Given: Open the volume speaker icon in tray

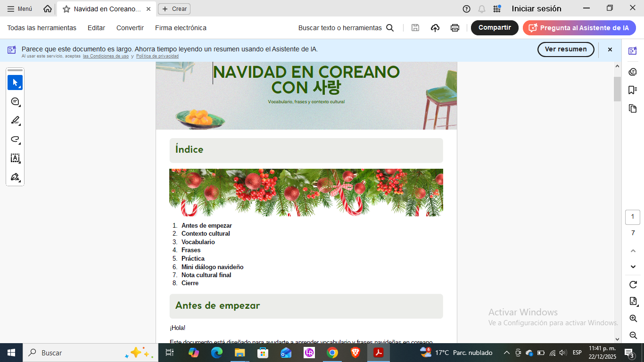Looking at the screenshot, I should click(x=562, y=353).
